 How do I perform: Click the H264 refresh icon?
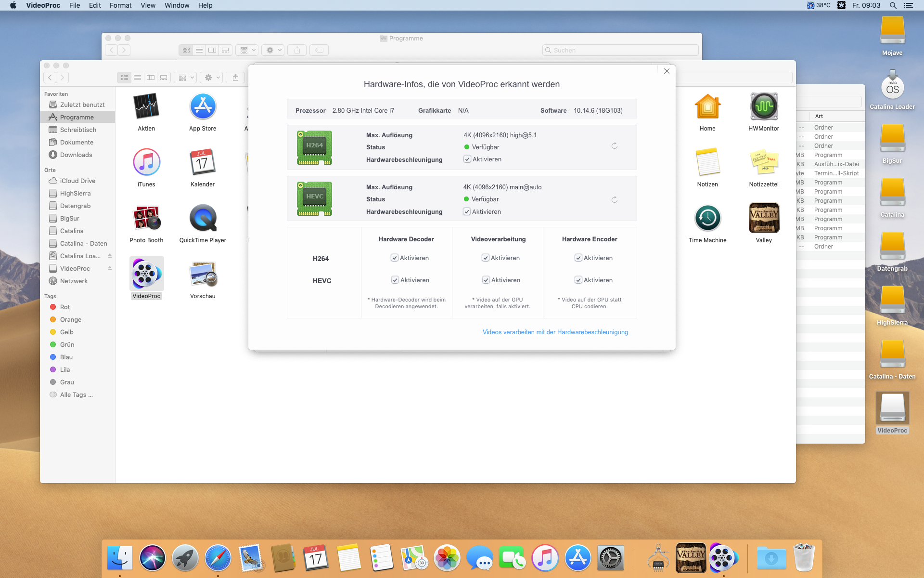615,146
